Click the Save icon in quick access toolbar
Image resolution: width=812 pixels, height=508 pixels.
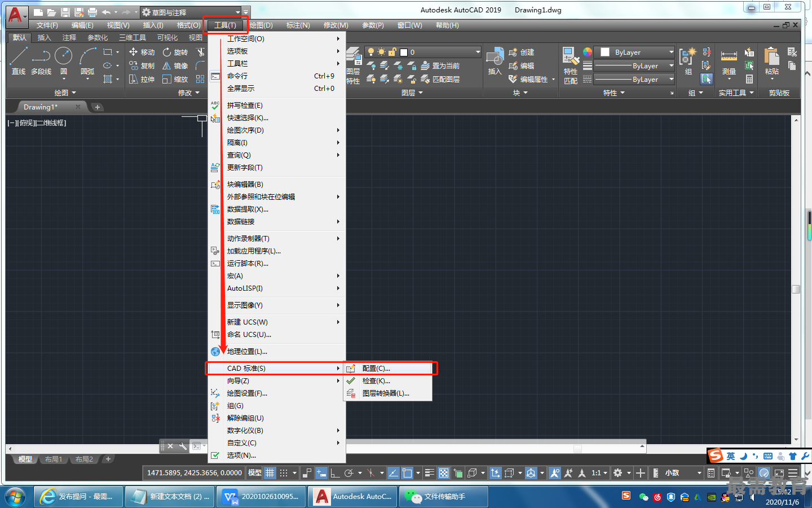point(65,12)
